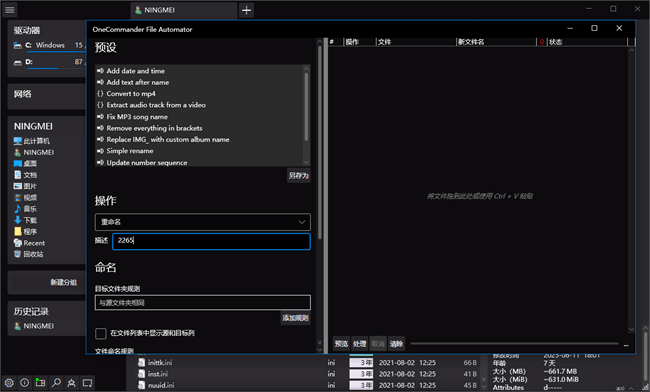
Task: Open the 重命名 operation dropdown
Action: [203, 222]
